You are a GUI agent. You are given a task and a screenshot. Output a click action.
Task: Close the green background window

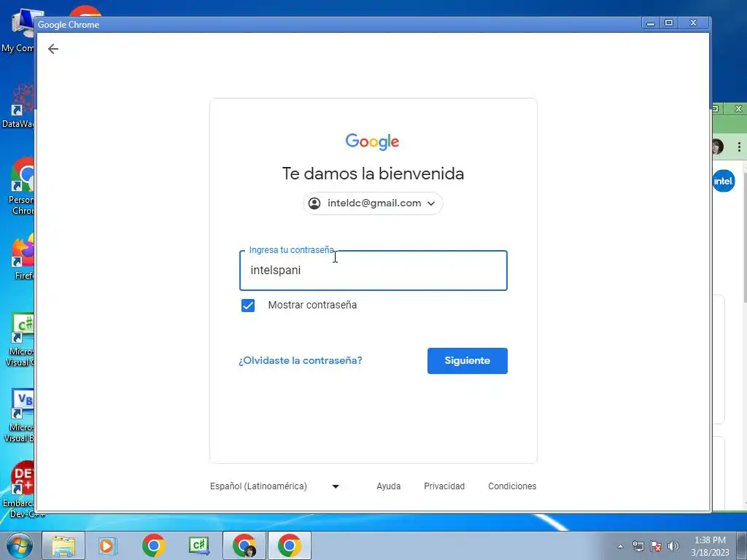pos(738,109)
